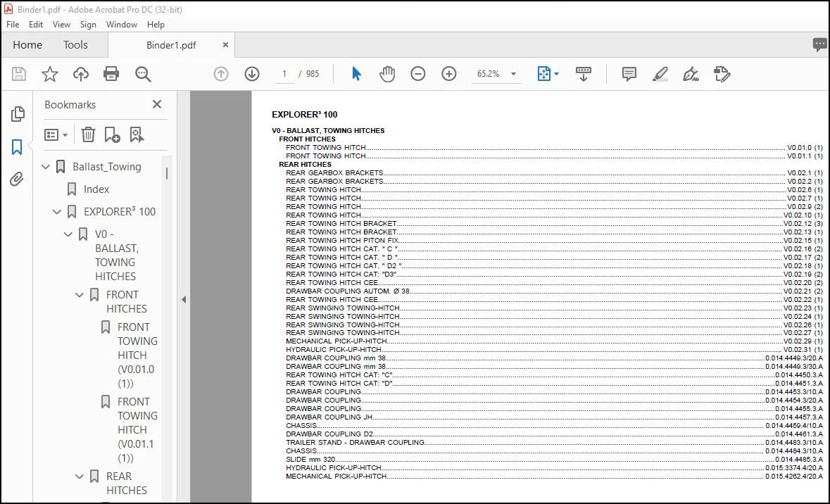Viewport: 830px width, 504px height.
Task: Open the Edit menu
Action: (36, 25)
